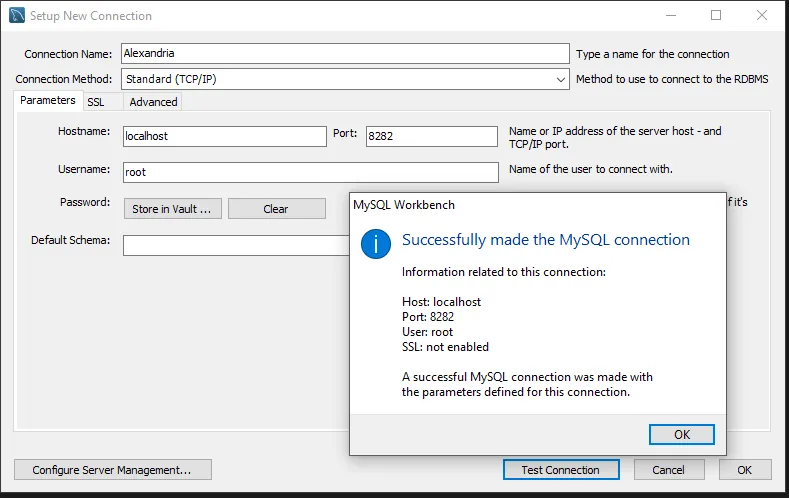Focus the Hostname input field
This screenshot has width=789, height=498.
point(225,136)
